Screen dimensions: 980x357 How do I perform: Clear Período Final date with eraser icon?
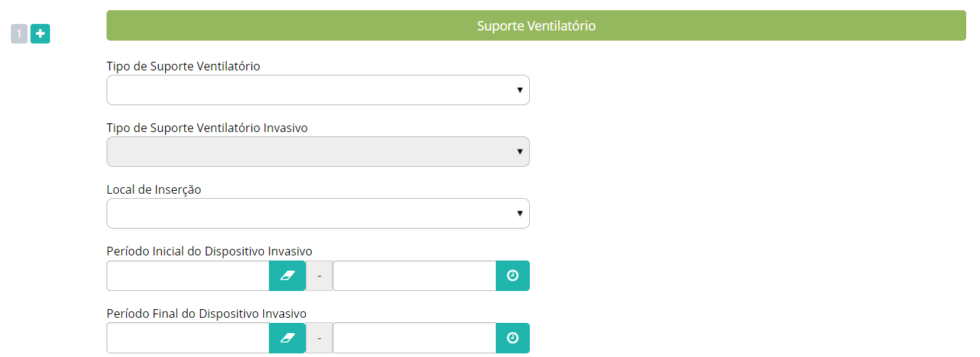pos(288,338)
